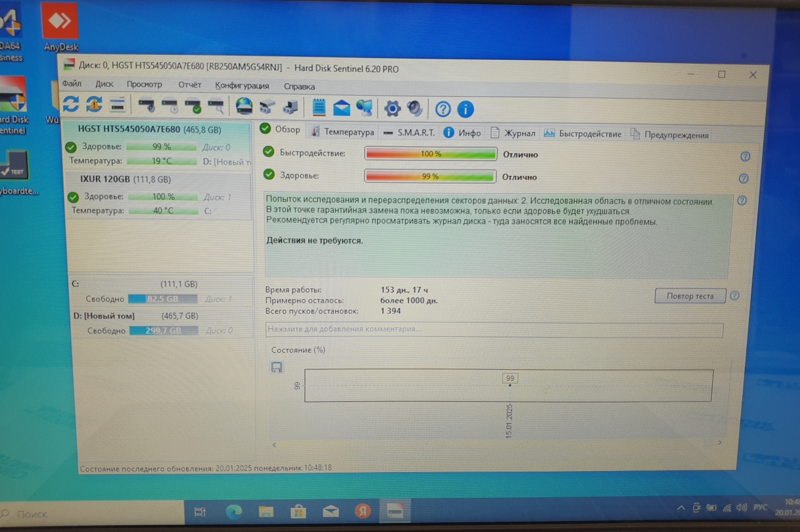Click the 99 % Здоровье overview bar
The height and width of the screenshot is (532, 800).
tap(430, 176)
